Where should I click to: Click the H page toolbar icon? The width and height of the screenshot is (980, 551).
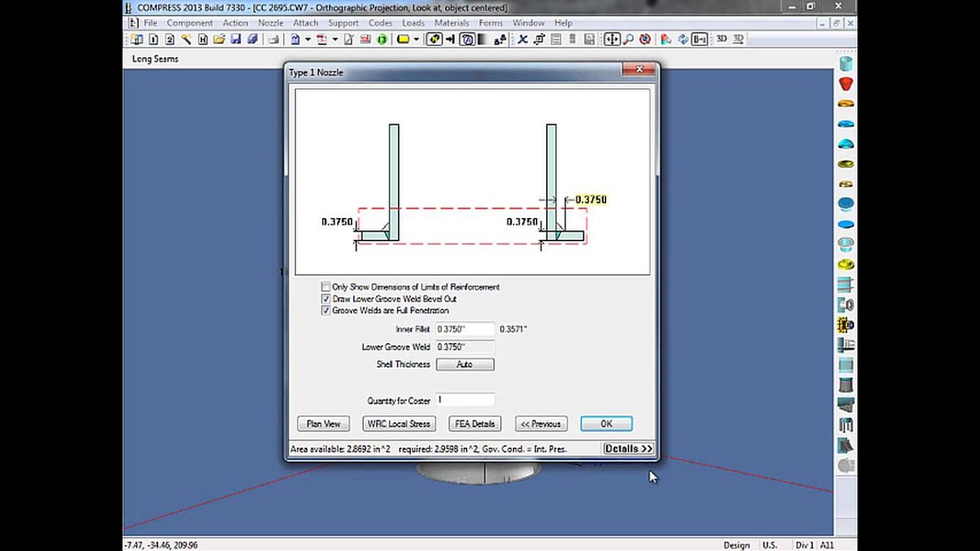[x=203, y=39]
